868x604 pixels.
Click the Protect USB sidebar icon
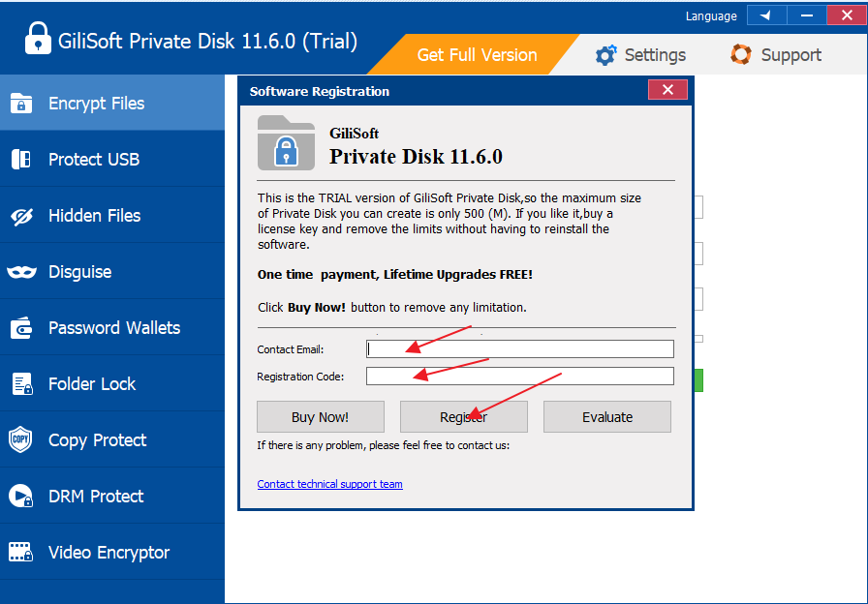[21, 160]
